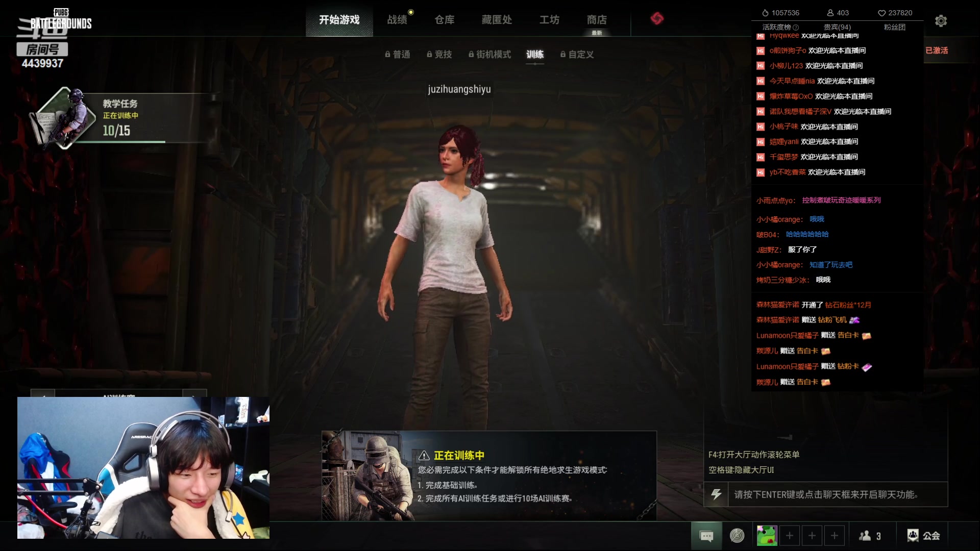Click the username yb不吃香菜 welcome message
Screen dimensions: 980x551
click(788, 172)
